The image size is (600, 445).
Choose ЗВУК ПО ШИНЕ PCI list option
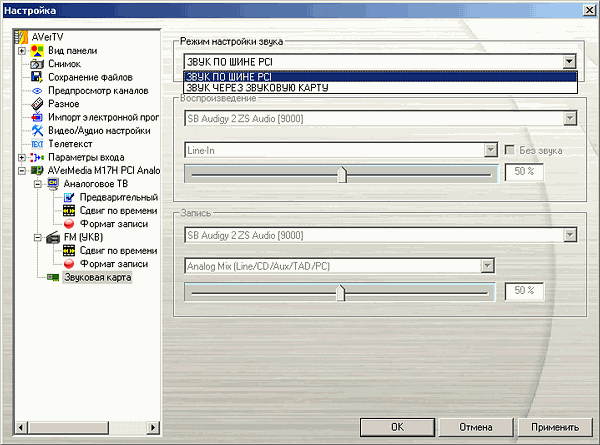point(228,76)
